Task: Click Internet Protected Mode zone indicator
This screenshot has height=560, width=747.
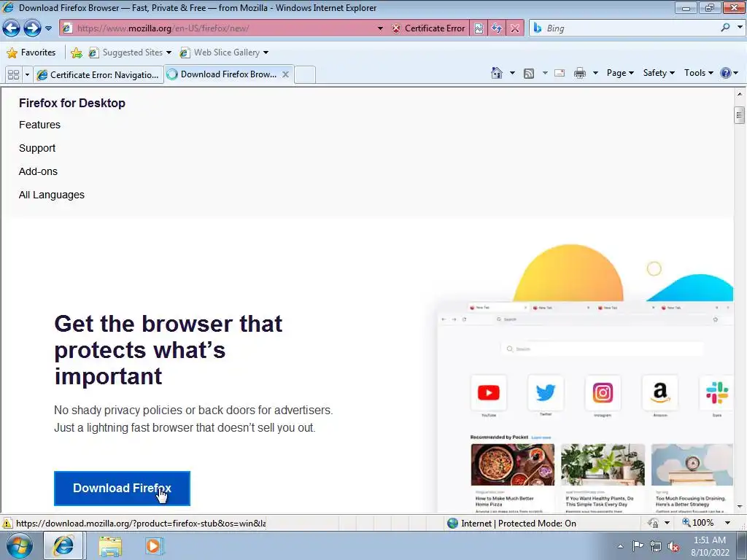Action: coord(511,524)
